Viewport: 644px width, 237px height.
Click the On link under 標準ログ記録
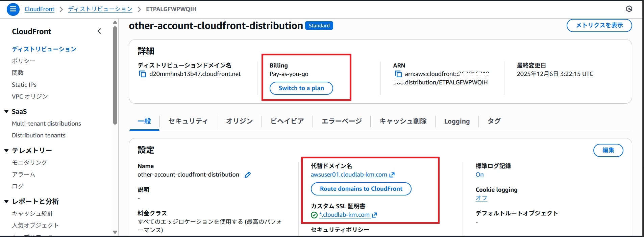(479, 175)
